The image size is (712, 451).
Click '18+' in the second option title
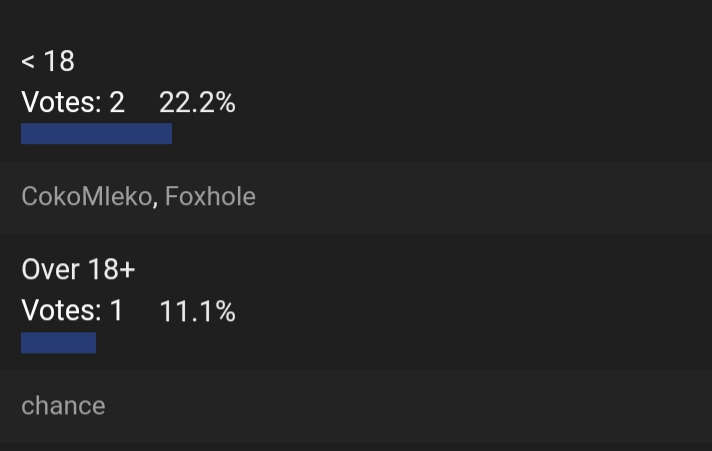(x=112, y=269)
